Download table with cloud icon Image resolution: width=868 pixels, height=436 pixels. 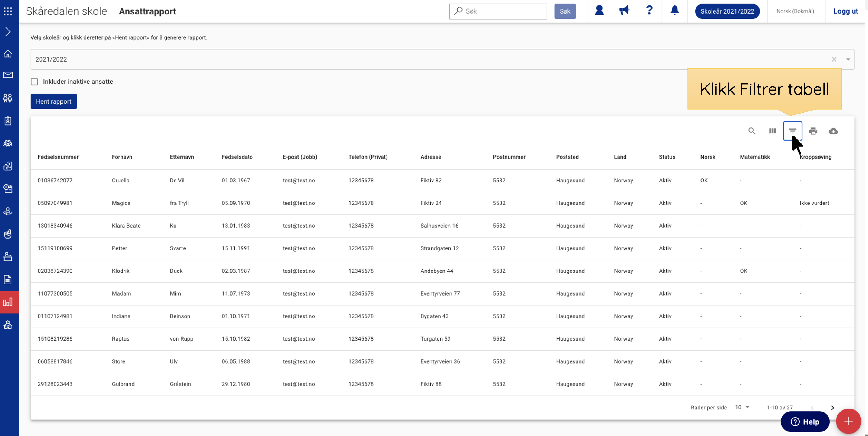833,131
